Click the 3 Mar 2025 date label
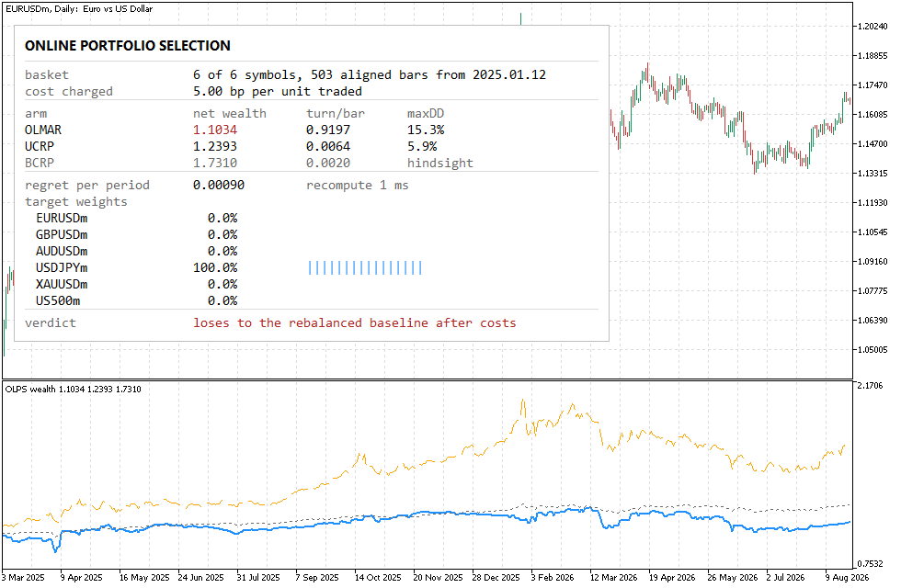Image resolution: width=901 pixels, height=588 pixels. point(23,578)
